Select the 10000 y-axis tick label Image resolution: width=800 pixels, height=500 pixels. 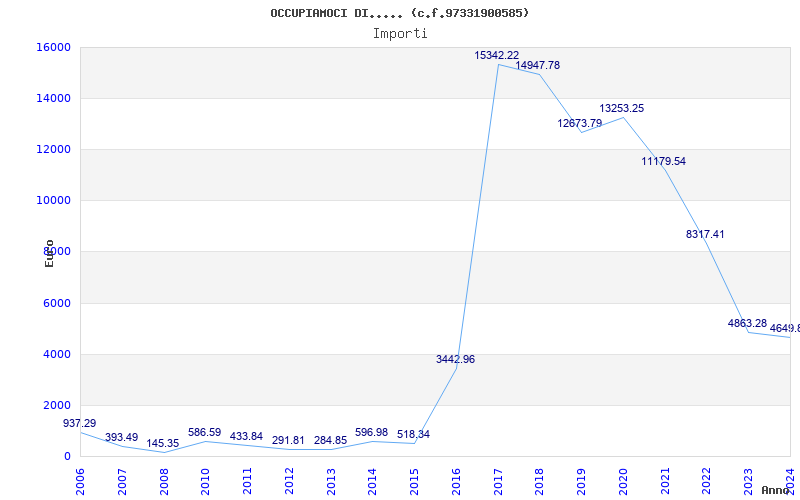pos(53,201)
